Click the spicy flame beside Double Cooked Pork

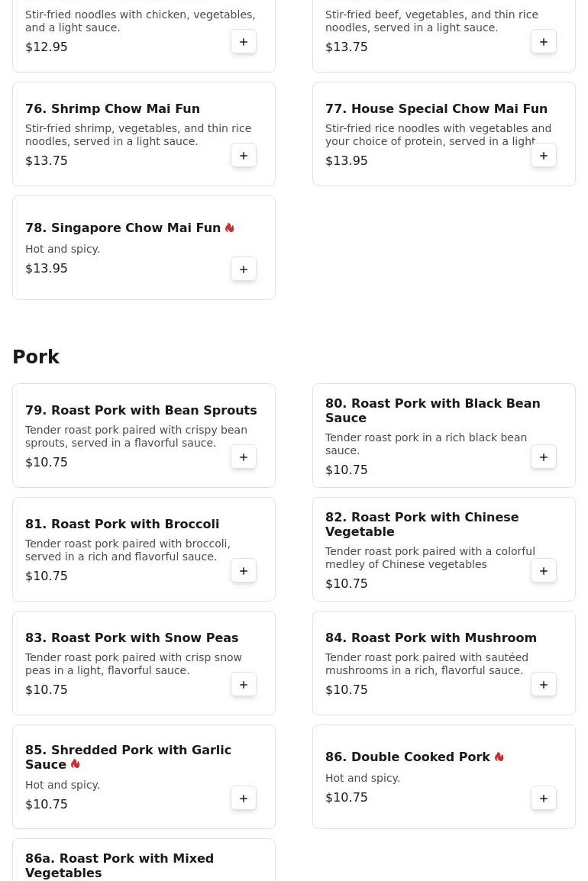(x=499, y=757)
